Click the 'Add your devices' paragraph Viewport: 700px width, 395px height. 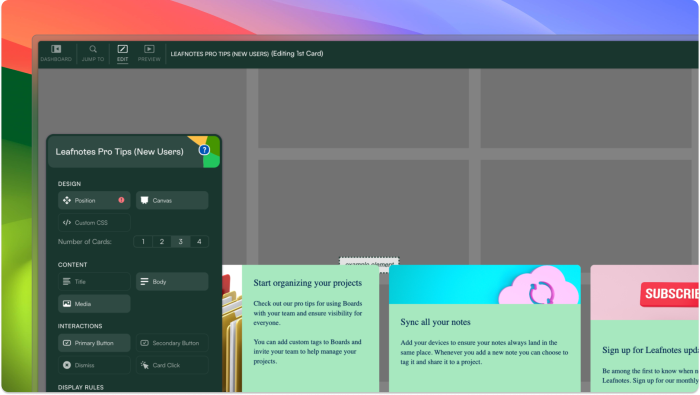pyautogui.click(x=484, y=352)
